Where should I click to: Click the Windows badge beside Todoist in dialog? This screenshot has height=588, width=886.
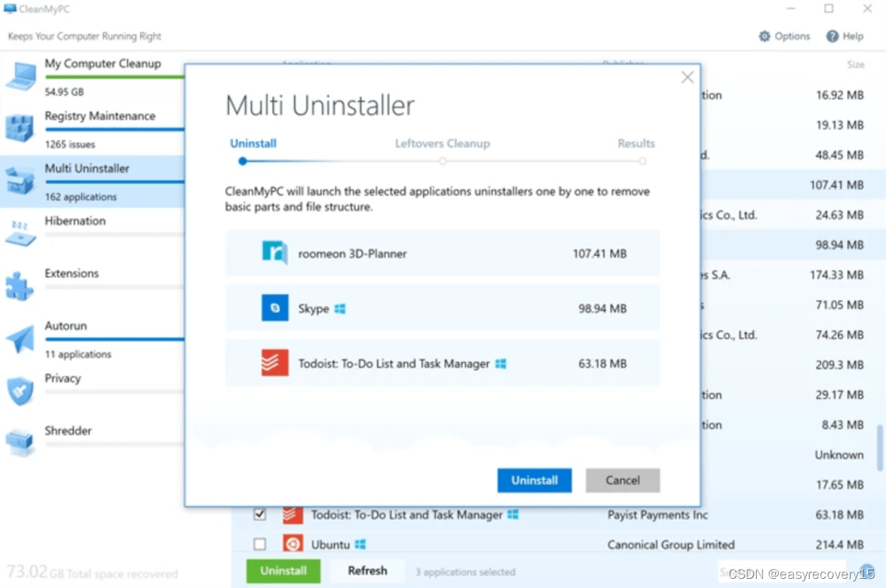point(501,364)
